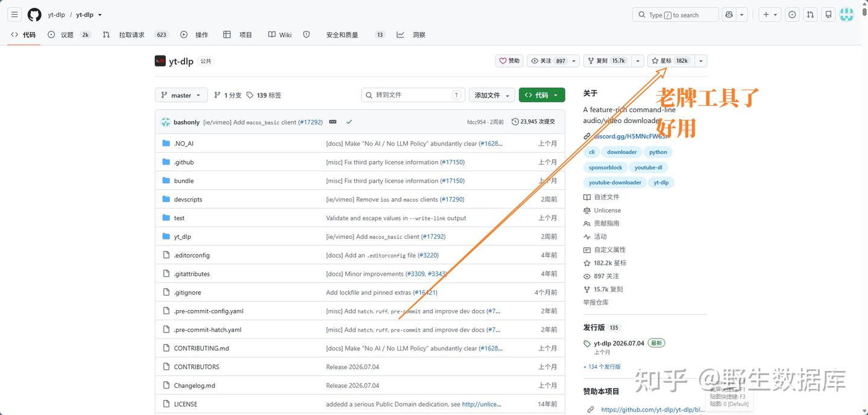Open the 139 标签 tags link

(x=264, y=95)
